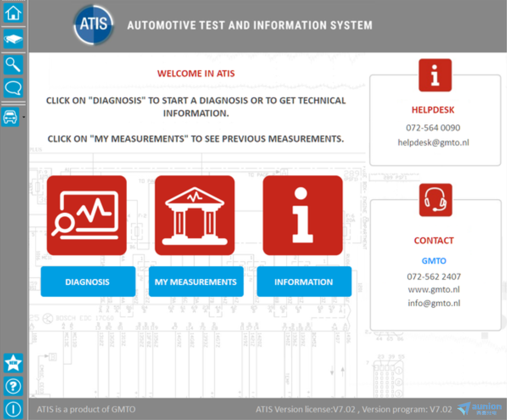
Task: Expand the dropdown arrow beside car icon
Action: pyautogui.click(x=23, y=117)
